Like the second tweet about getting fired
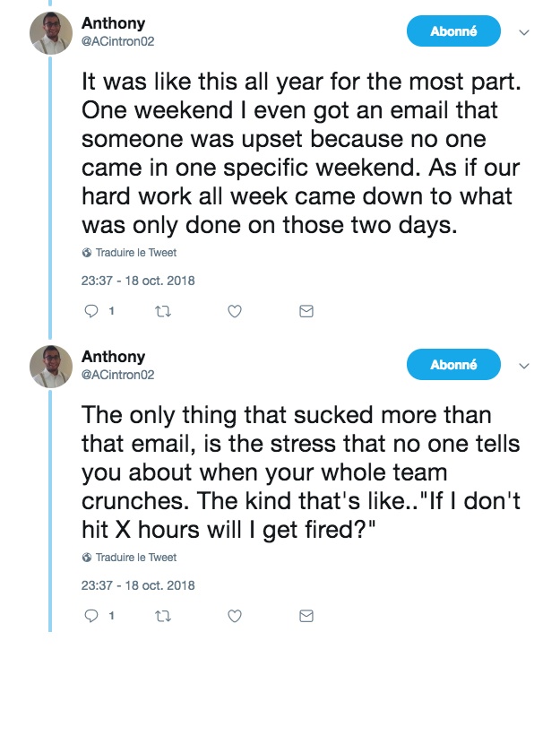Image resolution: width=560 pixels, height=753 pixels. coord(234,616)
